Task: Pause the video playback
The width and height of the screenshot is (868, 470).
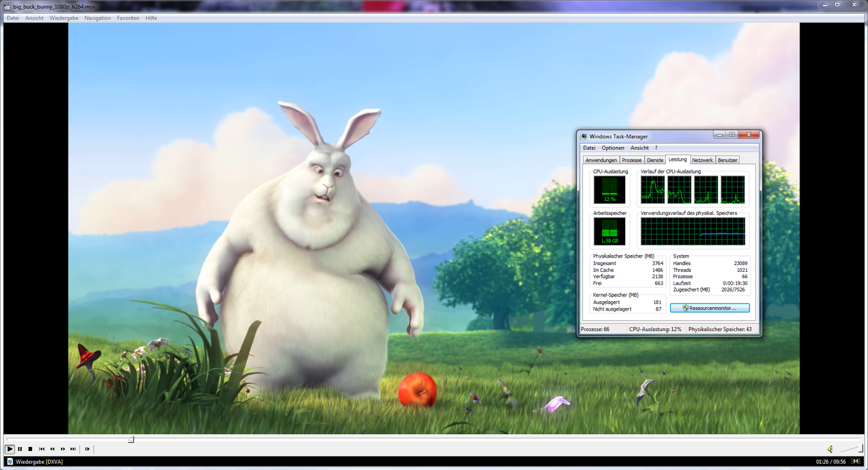Action: [x=20, y=449]
